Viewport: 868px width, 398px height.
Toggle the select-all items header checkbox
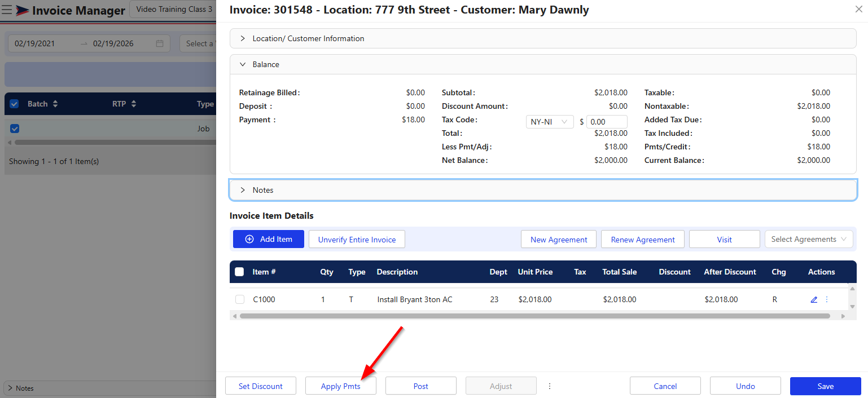coord(239,272)
